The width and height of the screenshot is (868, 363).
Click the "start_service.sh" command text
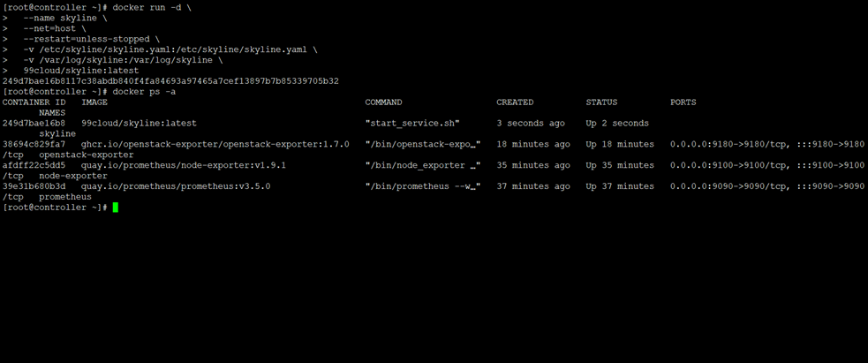pos(412,124)
